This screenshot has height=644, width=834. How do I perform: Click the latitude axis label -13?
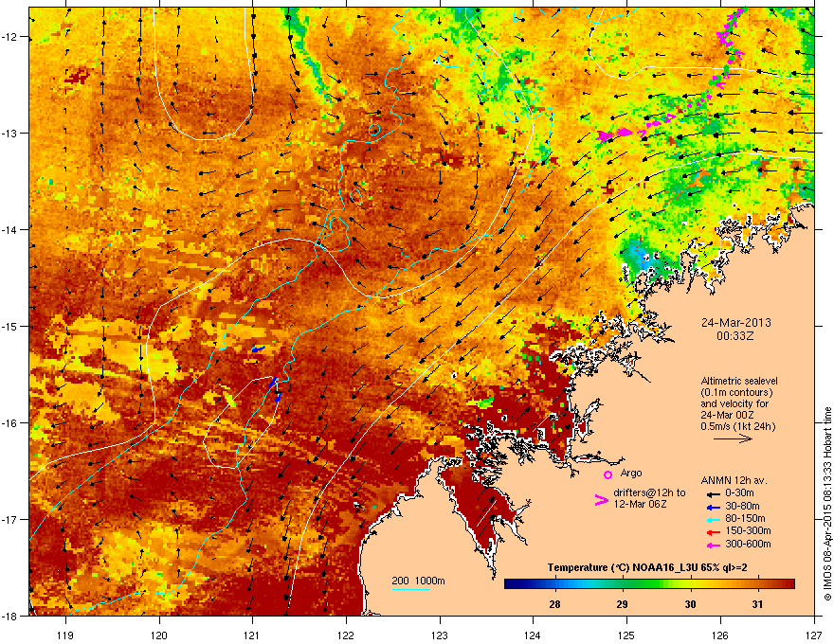click(x=10, y=134)
